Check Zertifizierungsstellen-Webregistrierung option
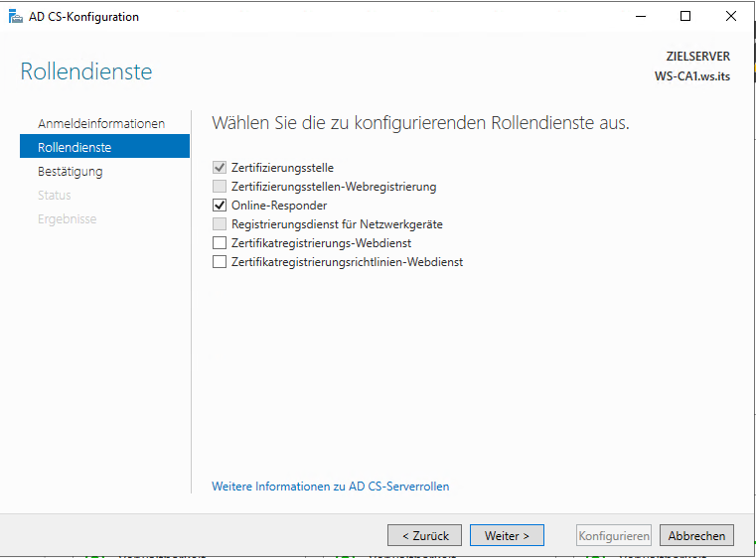The height and width of the screenshot is (558, 756). click(220, 187)
